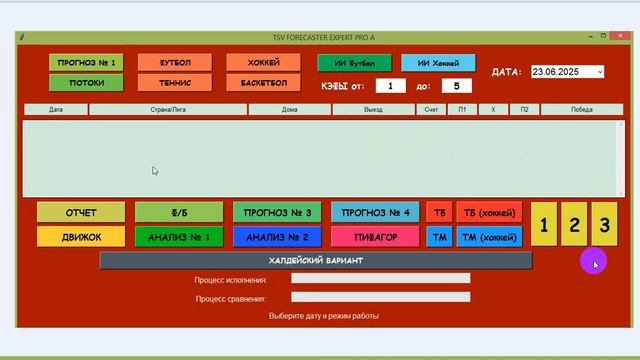Click the ДВИЖОК button
The height and width of the screenshot is (360, 640).
coord(81,237)
